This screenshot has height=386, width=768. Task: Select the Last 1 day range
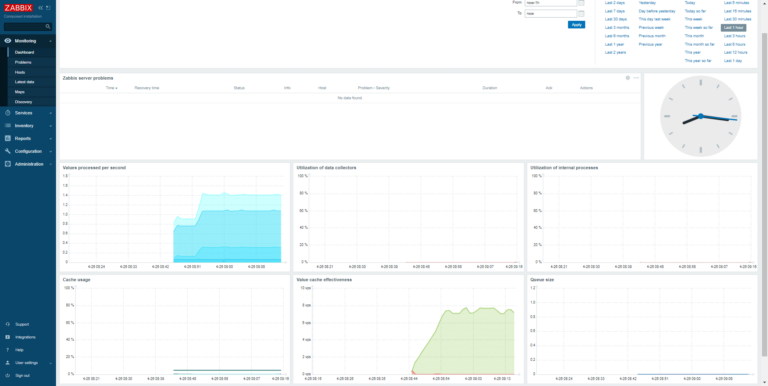pos(733,61)
